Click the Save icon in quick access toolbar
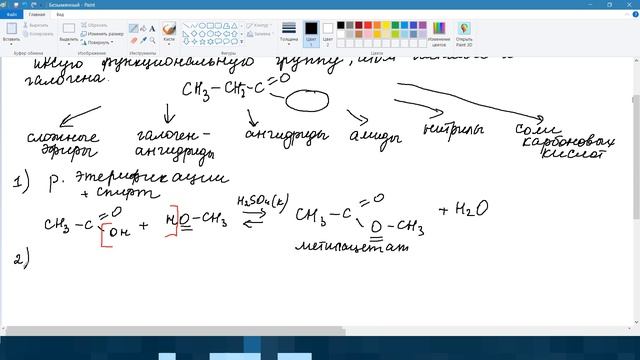 (x=16, y=4)
